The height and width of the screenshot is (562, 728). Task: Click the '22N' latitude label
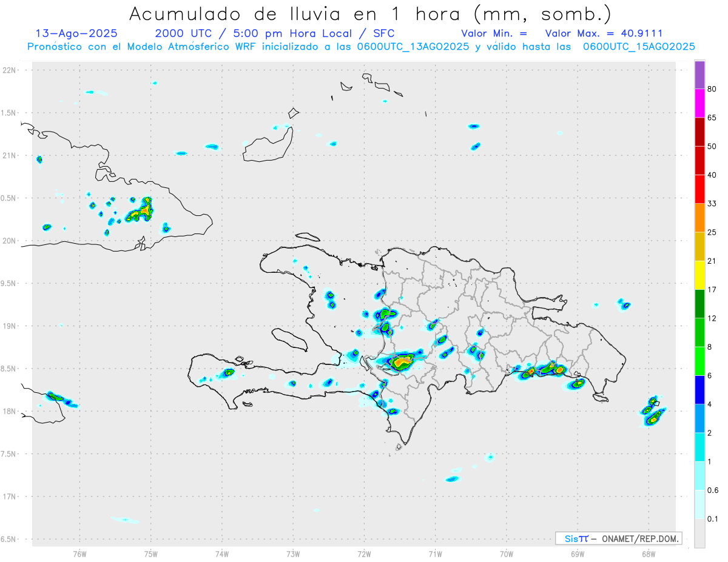click(x=10, y=70)
